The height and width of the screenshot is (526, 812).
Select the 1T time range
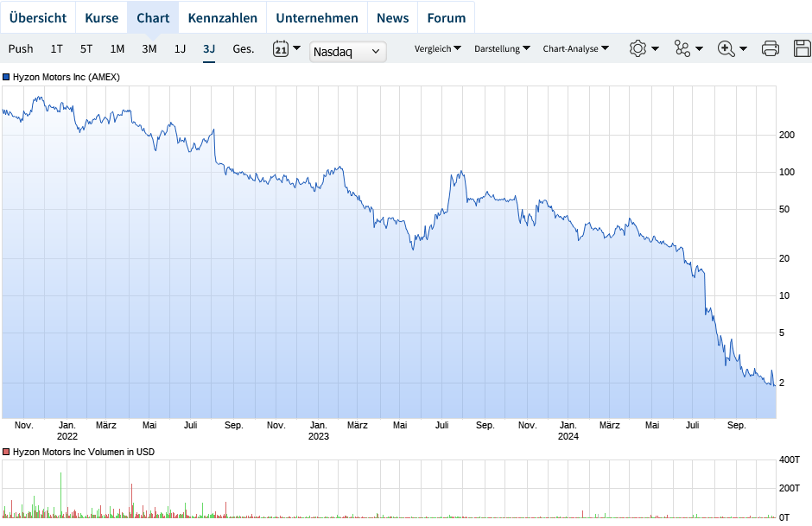(56, 49)
